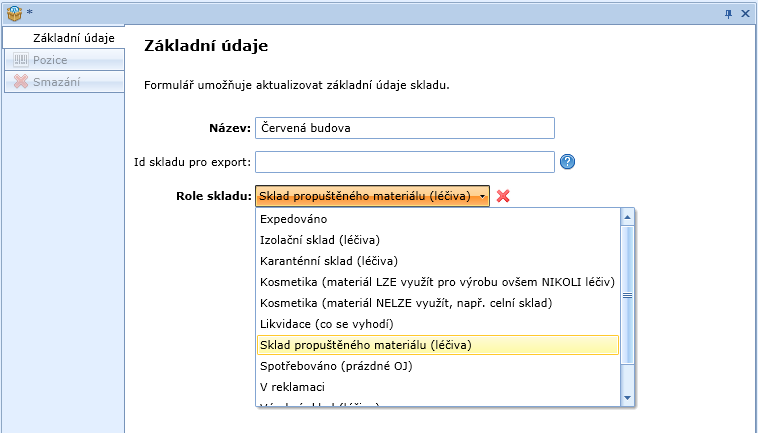The height and width of the screenshot is (433, 758).
Task: Clear the Role skladu selection with red X
Action: [503, 196]
